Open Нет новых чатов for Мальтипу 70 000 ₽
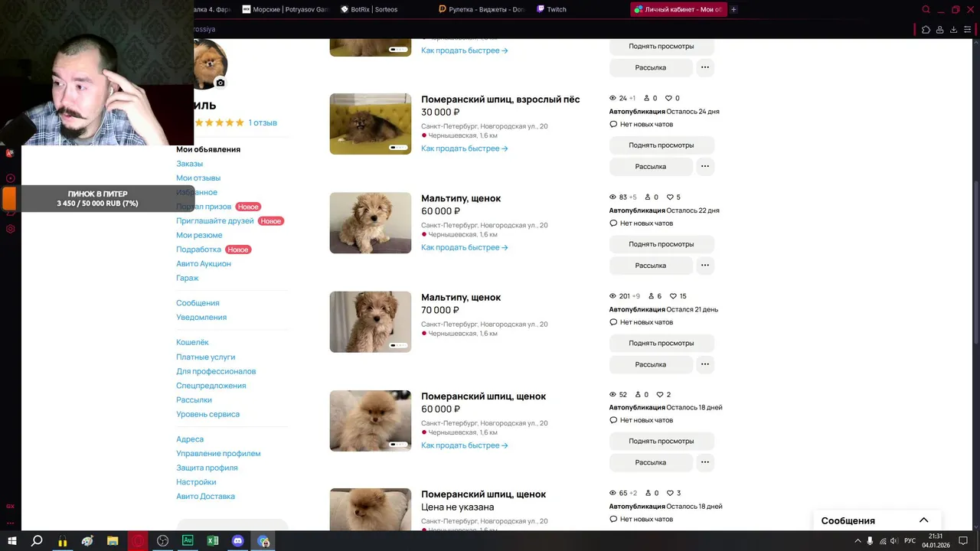The width and height of the screenshot is (980, 551). pos(642,322)
